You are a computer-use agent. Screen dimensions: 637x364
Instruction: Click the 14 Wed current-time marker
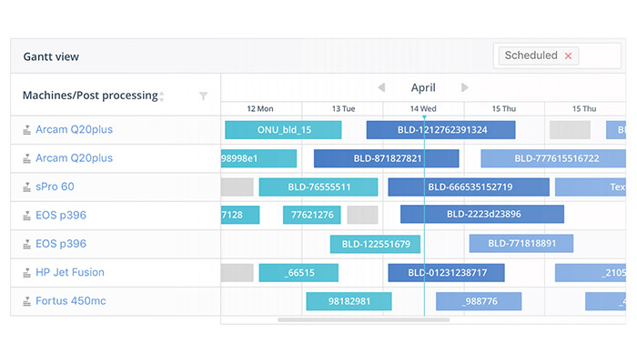coord(424,117)
